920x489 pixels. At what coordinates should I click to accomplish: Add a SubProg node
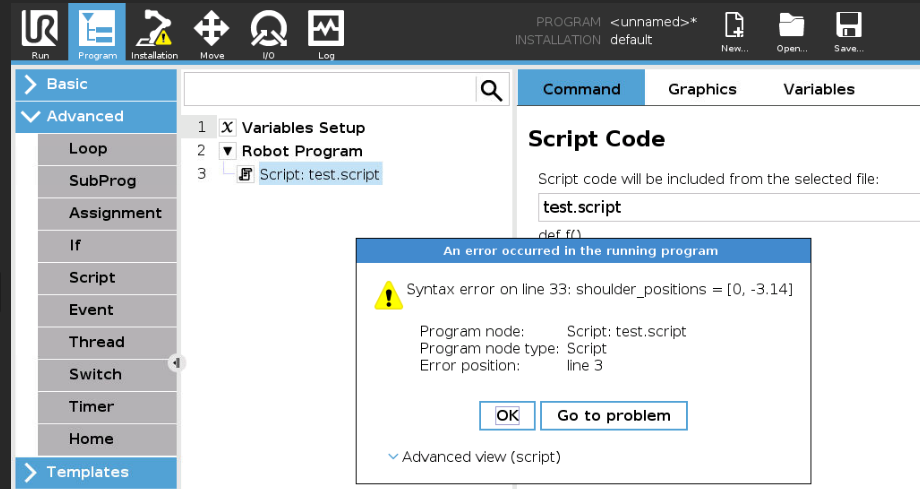tap(107, 181)
